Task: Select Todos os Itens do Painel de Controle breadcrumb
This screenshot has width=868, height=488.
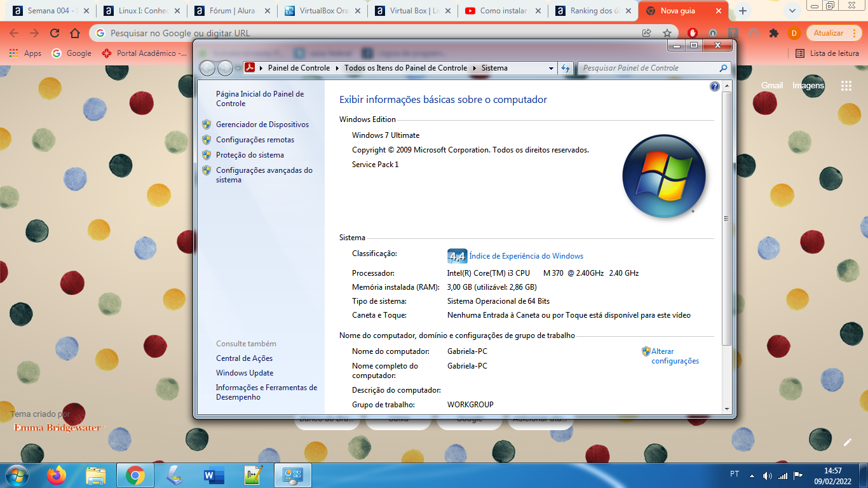Action: 405,68
